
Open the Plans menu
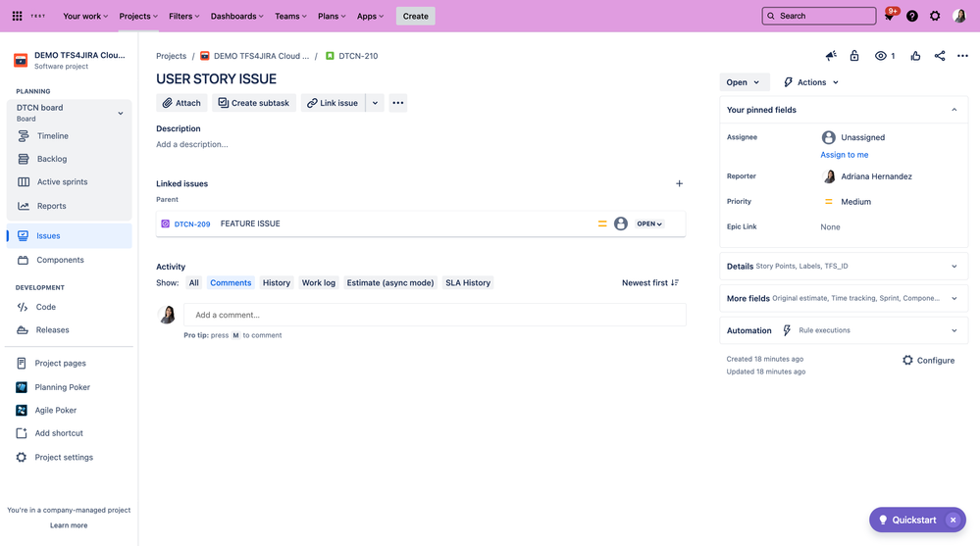(x=332, y=17)
